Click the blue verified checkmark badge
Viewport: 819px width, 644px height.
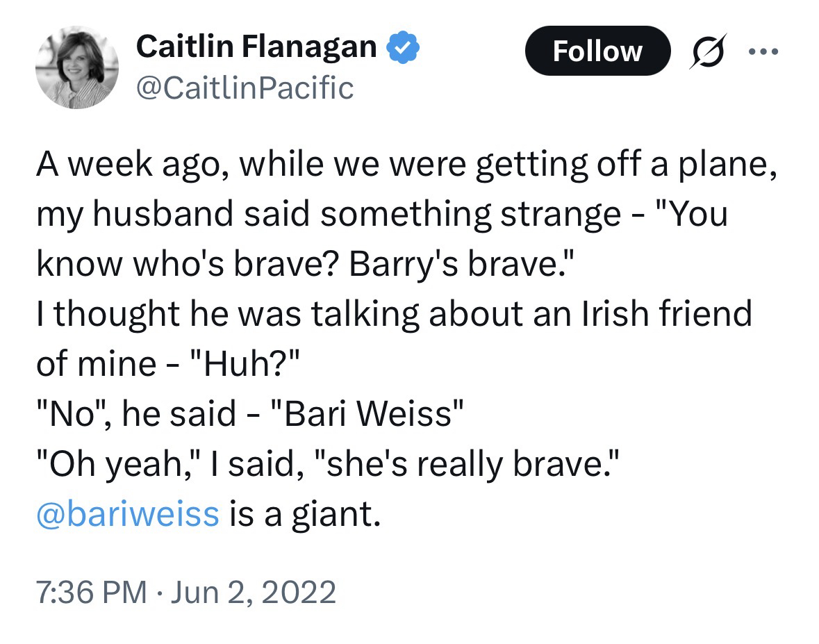coord(402,47)
